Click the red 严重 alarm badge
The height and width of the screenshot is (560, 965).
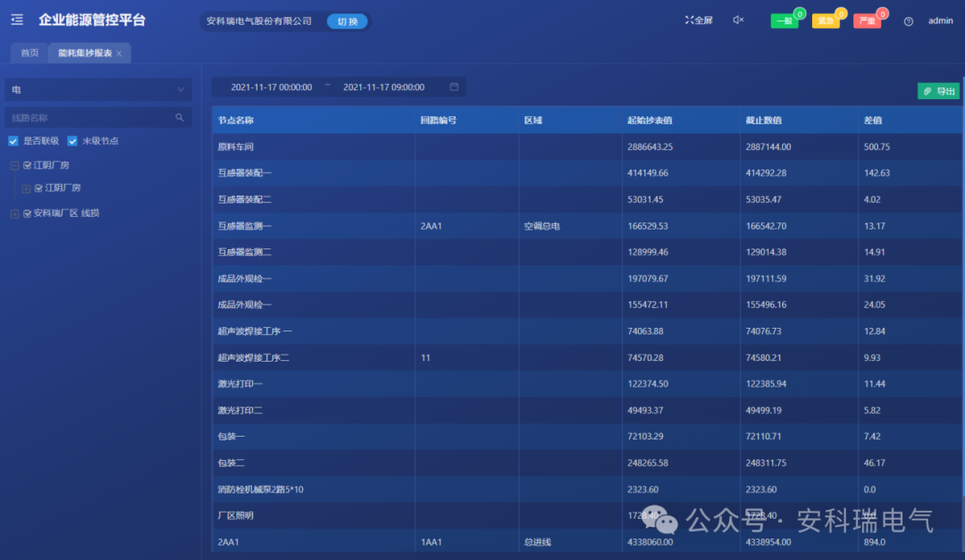[x=867, y=21]
